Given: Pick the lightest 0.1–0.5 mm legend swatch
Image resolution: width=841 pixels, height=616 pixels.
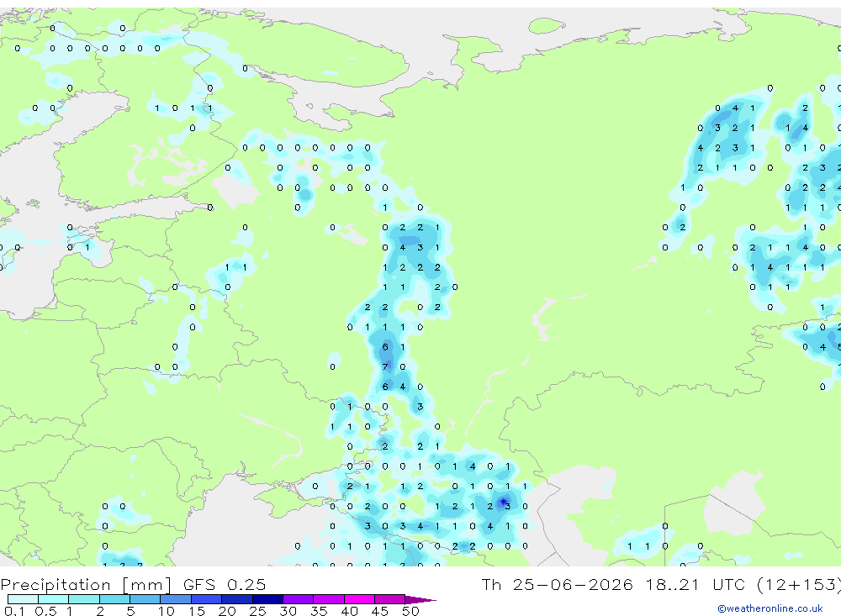Looking at the screenshot, I should tap(23, 599).
